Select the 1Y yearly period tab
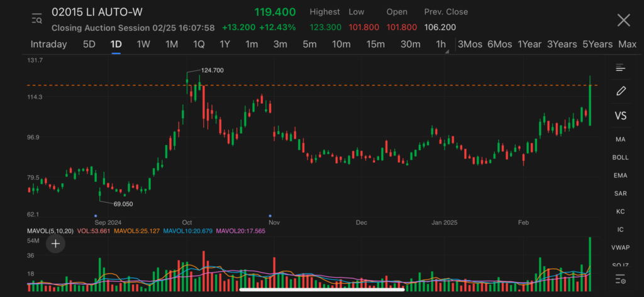The image size is (644, 297). 225,45
